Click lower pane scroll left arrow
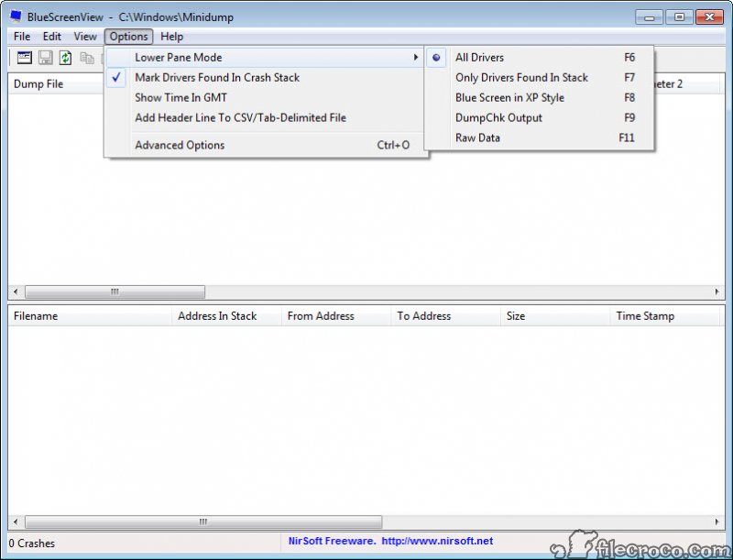 (16, 522)
